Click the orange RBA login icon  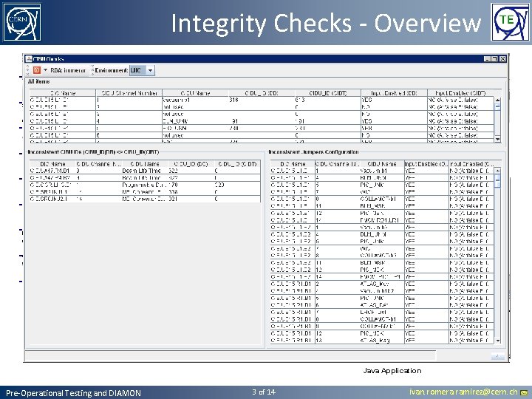(x=37, y=70)
